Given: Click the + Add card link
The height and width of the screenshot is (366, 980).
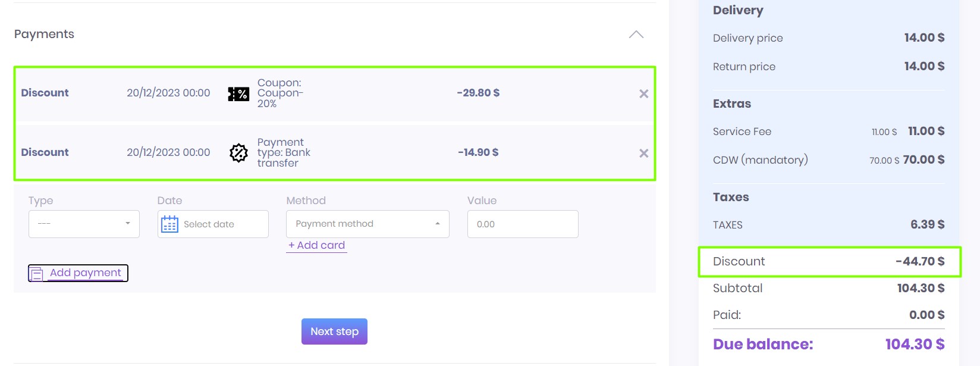Looking at the screenshot, I should [x=316, y=245].
